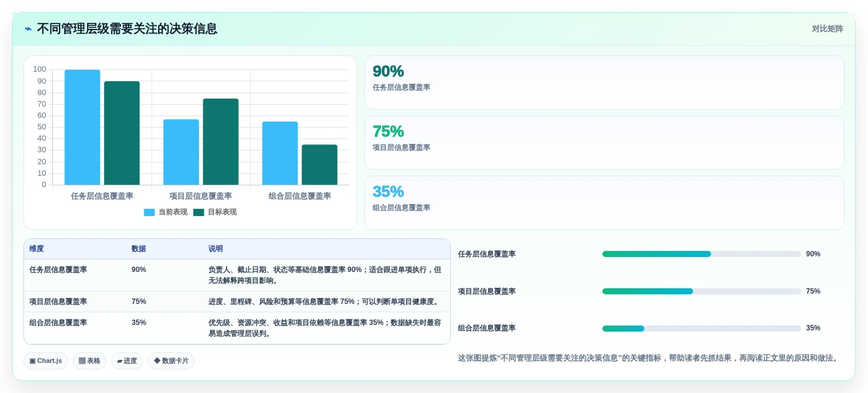Click the 35% value next to the progress bar

pos(813,328)
